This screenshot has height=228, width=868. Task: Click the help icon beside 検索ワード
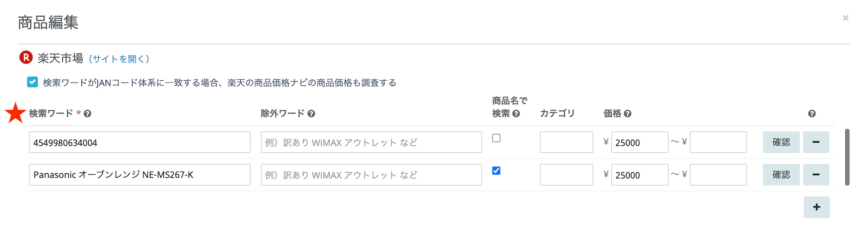(87, 114)
